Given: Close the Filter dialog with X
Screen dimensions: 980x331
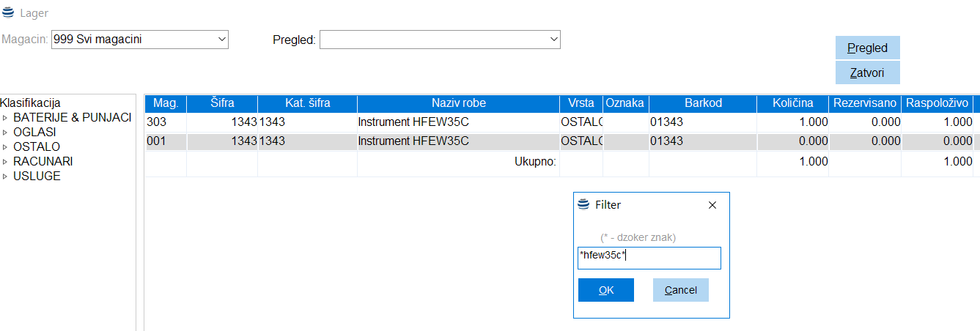Looking at the screenshot, I should click(x=712, y=205).
